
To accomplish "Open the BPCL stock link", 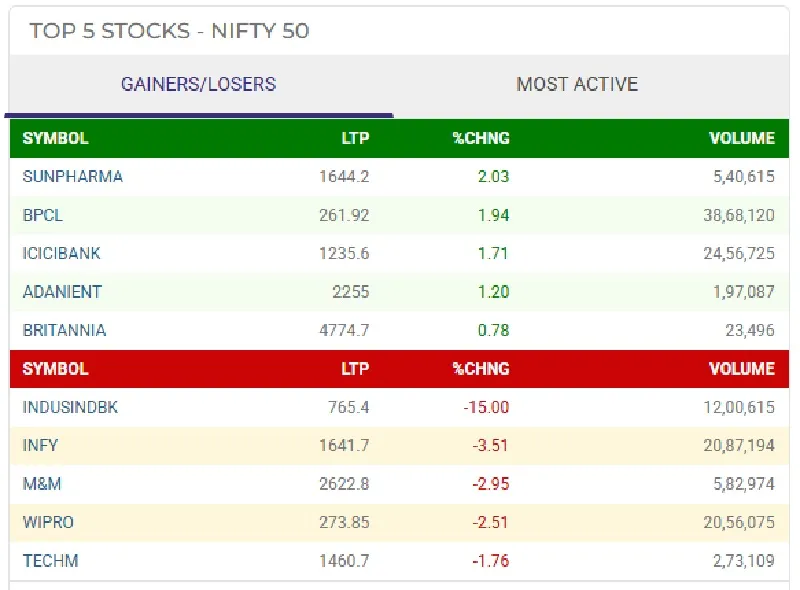I will coord(43,215).
